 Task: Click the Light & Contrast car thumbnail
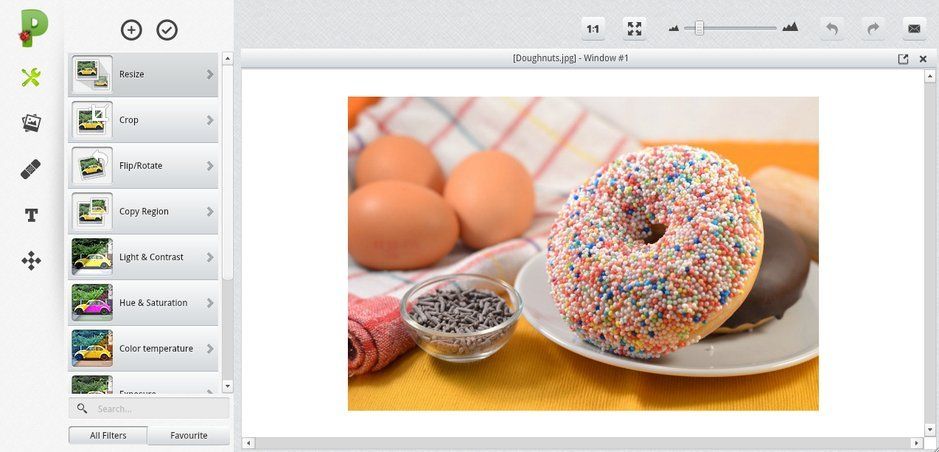point(92,257)
